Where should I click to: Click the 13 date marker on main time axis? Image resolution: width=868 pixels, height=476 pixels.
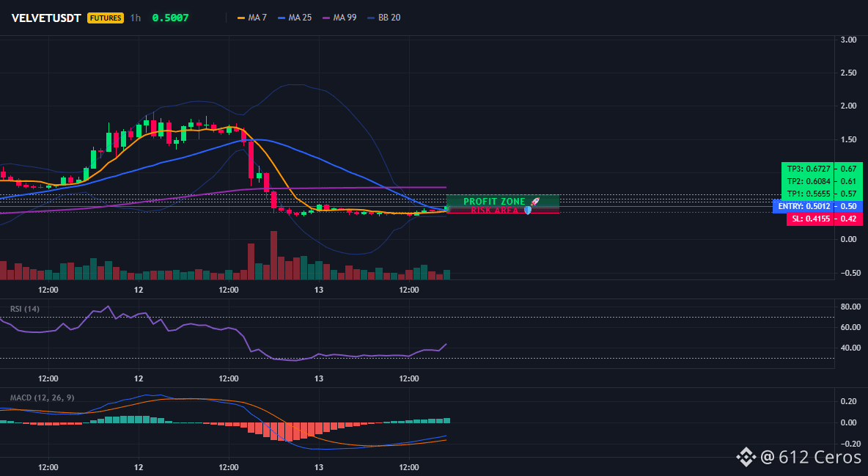pyautogui.click(x=319, y=290)
